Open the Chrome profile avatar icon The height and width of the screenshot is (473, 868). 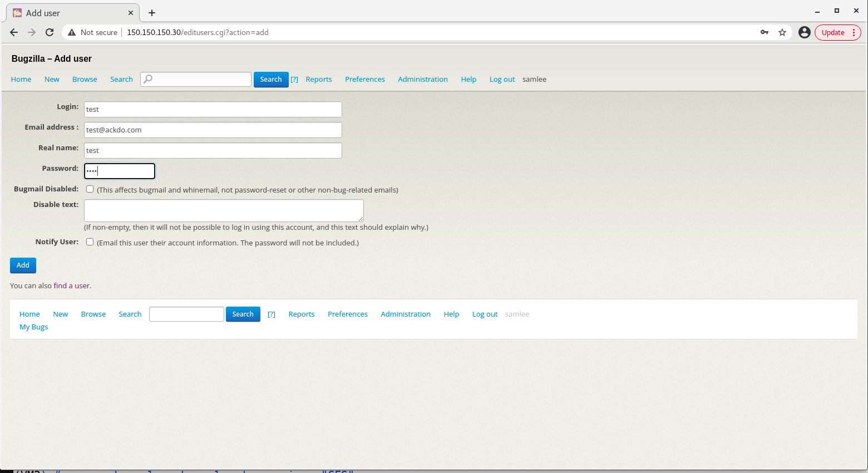coord(804,32)
